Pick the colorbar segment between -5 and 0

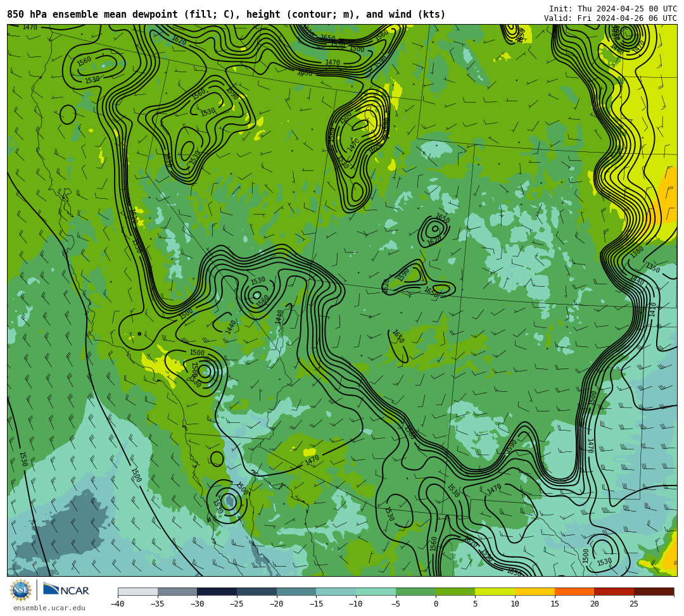tap(415, 591)
